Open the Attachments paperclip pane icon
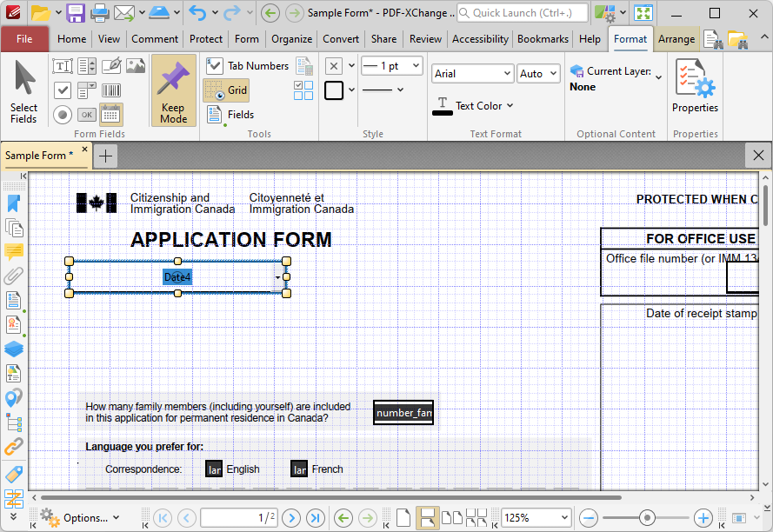The width and height of the screenshot is (773, 532). 14,276
